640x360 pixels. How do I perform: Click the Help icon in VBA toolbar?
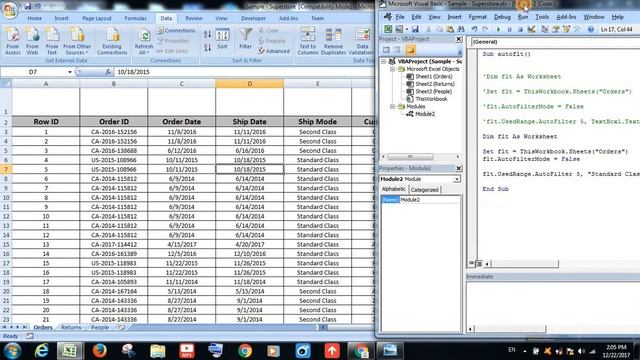591,29
